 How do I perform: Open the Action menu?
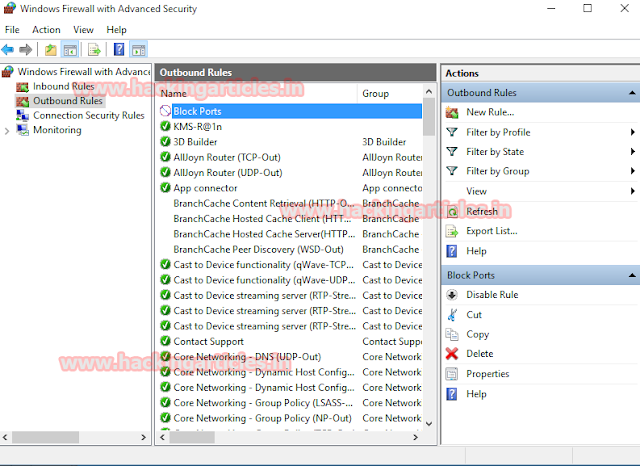click(46, 30)
